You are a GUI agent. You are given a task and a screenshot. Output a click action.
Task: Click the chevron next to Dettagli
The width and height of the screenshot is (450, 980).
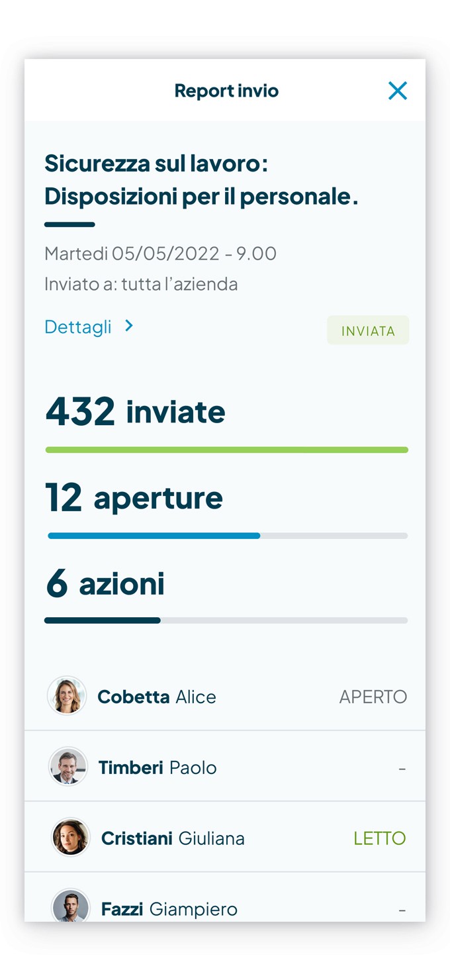pos(130,326)
